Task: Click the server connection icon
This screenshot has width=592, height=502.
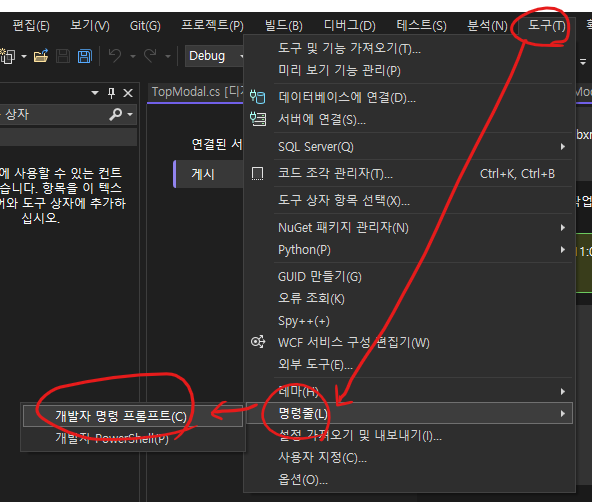Action: click(258, 119)
